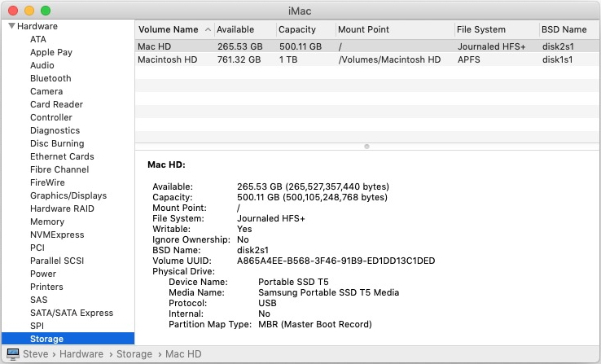Image resolution: width=601 pixels, height=364 pixels.
Task: Click the computer icon in path bar
Action: pos(13,353)
